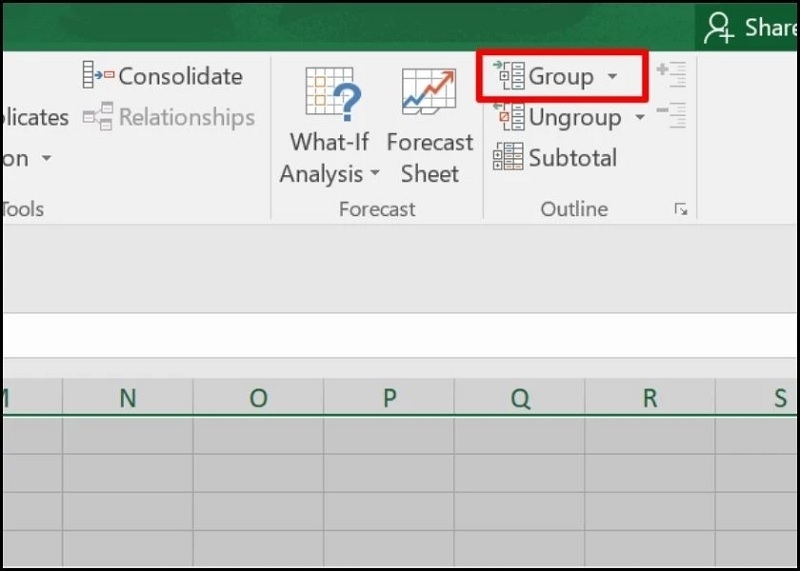
Task: Click the Subtotal icon
Action: (509, 157)
